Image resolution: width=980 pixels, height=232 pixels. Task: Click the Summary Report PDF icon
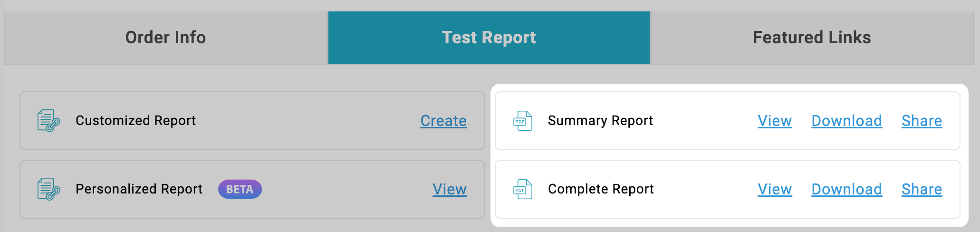[523, 121]
